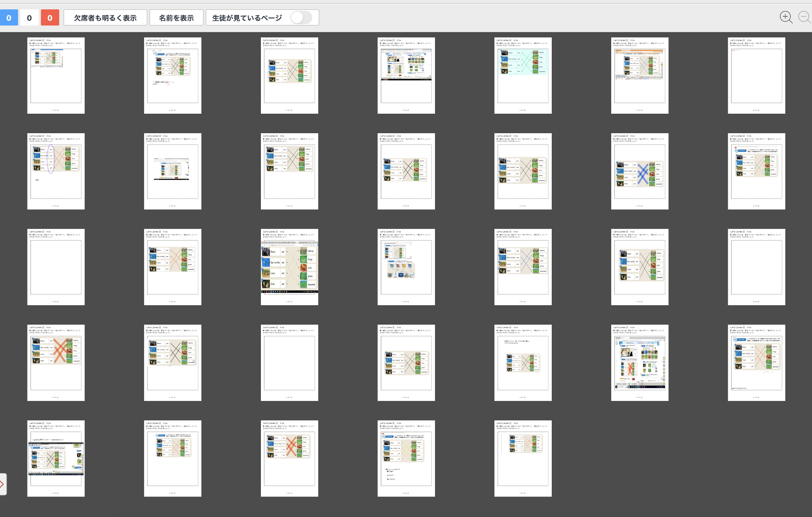Image resolution: width=812 pixels, height=517 pixels.
Task: Open the thumbnail with thick blue X lines
Action: [639, 171]
